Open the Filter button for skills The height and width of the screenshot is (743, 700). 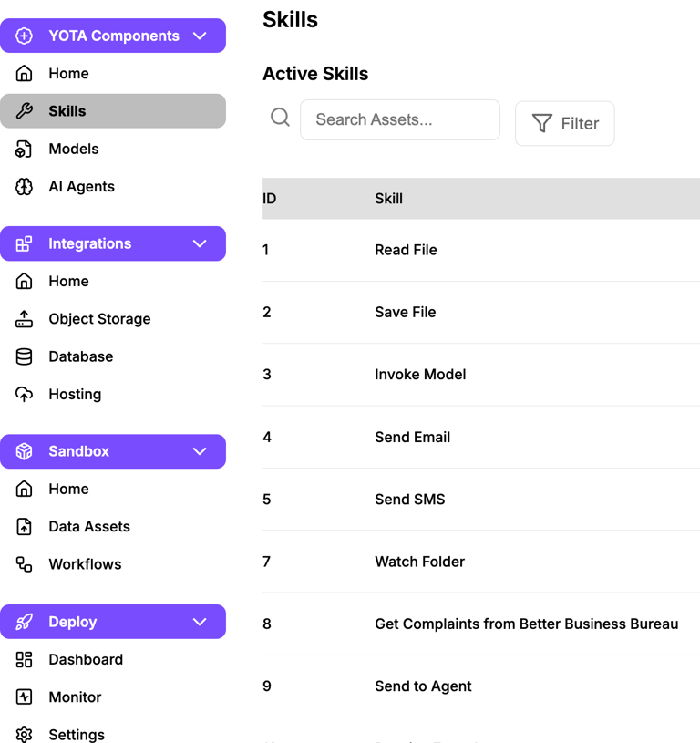click(x=565, y=123)
